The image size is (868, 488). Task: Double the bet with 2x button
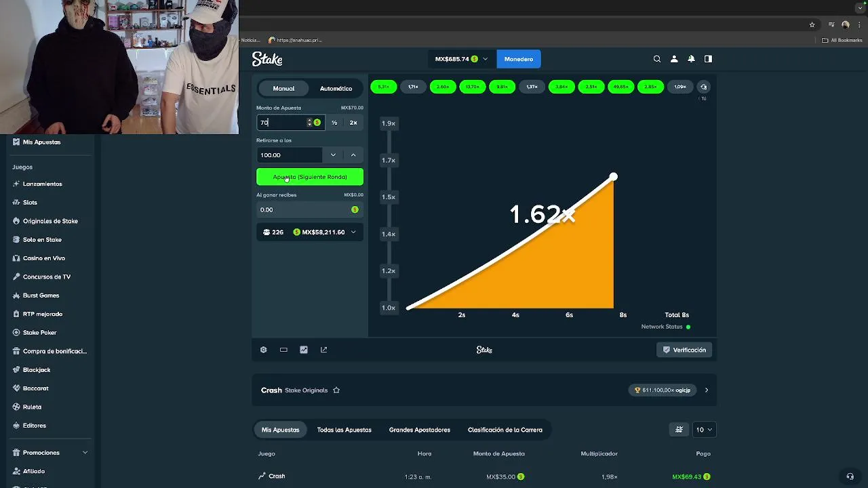pyautogui.click(x=353, y=123)
